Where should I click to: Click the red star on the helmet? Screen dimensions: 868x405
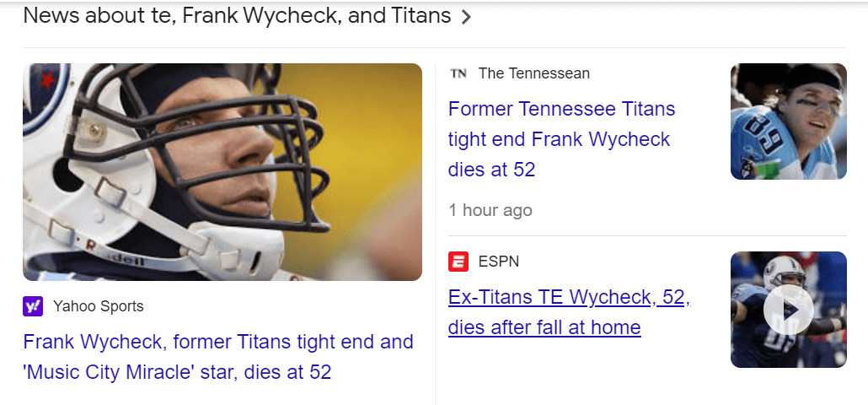point(46,81)
